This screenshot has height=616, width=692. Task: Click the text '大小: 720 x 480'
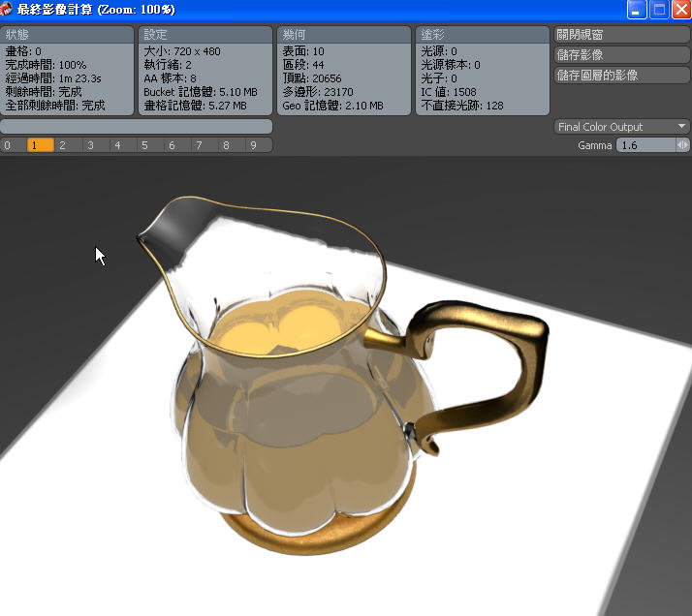tap(182, 51)
